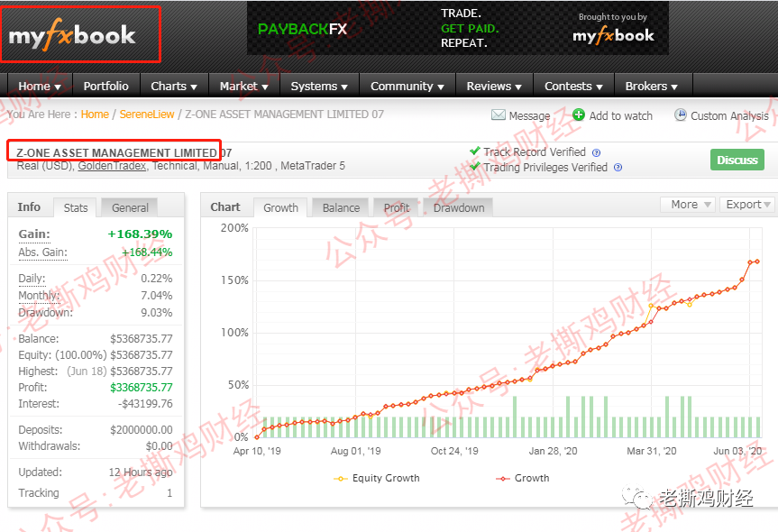Toggle the Equity Growth legend marker
The width and height of the screenshot is (778, 532).
click(x=341, y=479)
